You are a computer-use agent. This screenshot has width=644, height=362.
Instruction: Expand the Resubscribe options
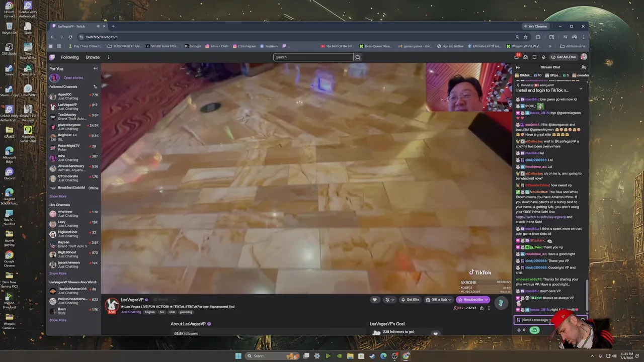487,300
